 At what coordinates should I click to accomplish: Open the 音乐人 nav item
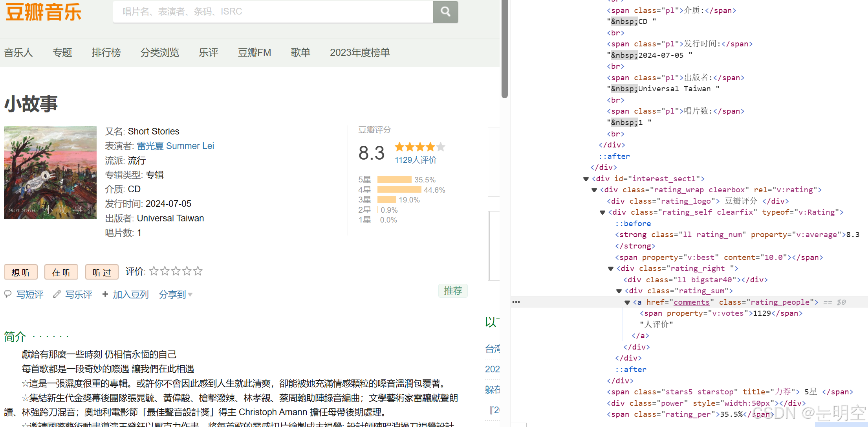click(x=18, y=52)
